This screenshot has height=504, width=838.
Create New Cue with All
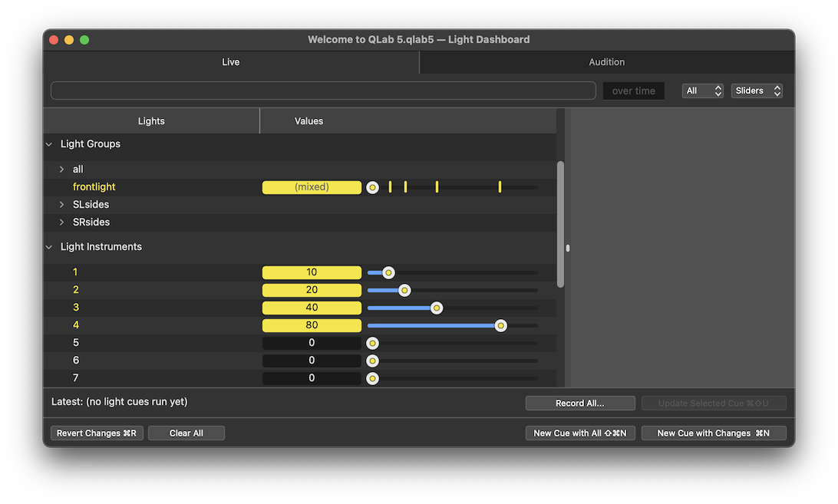[579, 433]
